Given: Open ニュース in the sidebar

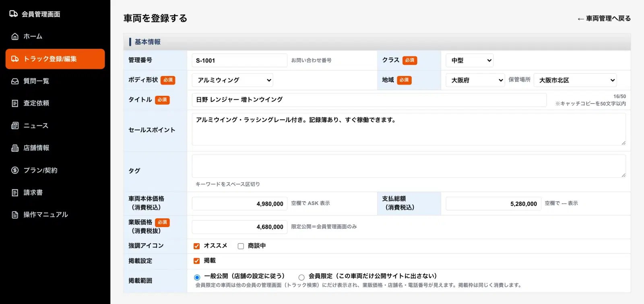Looking at the screenshot, I should coord(55,126).
